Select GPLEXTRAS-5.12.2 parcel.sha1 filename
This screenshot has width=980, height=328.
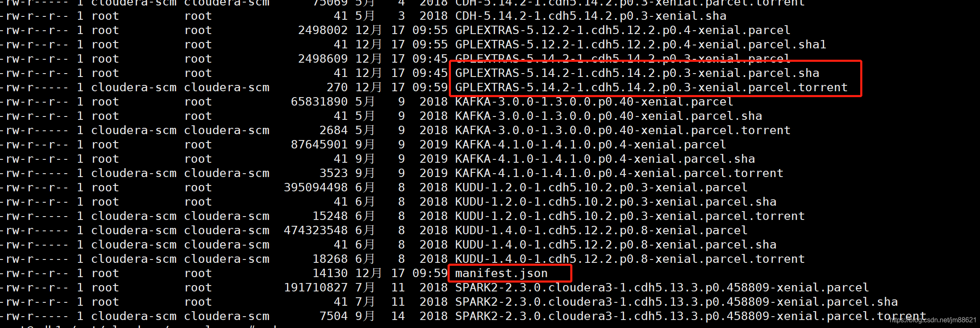coord(640,45)
